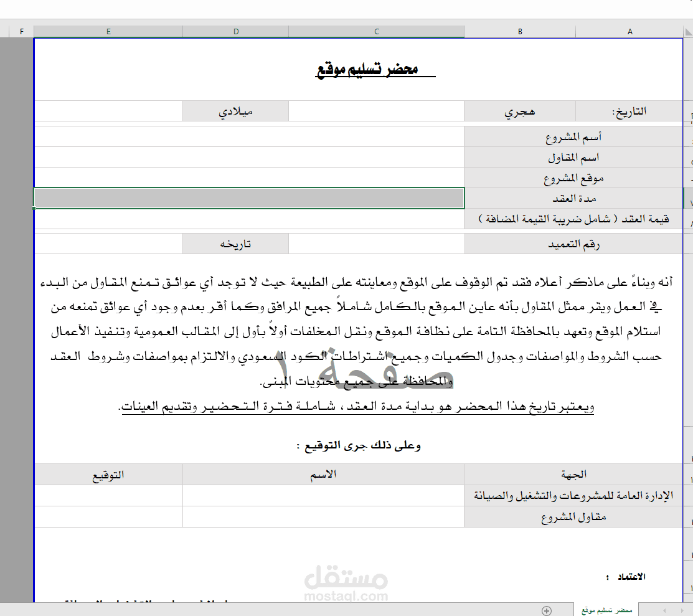Select the الجهة header cell
The image size is (693, 616).
point(573,475)
